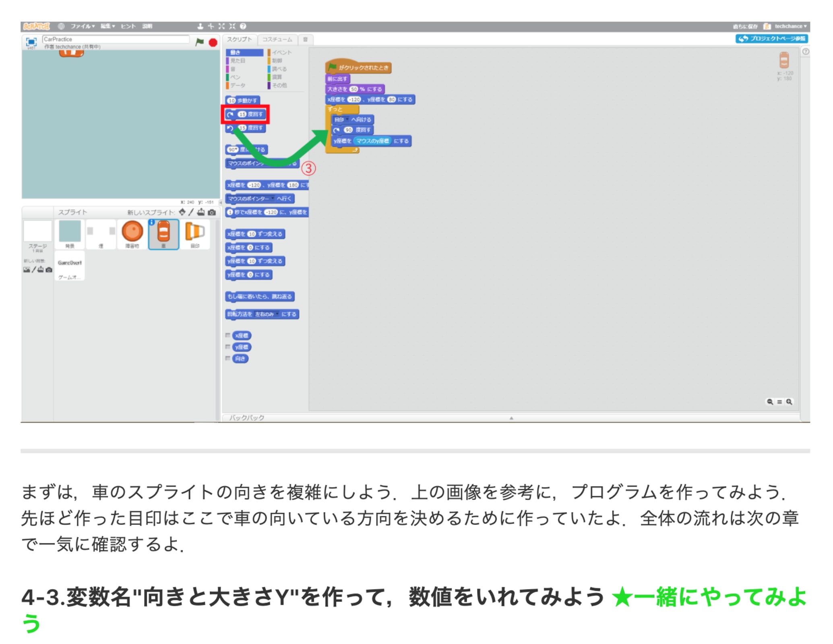Click the プロジェクトページ参照 button

(x=771, y=39)
